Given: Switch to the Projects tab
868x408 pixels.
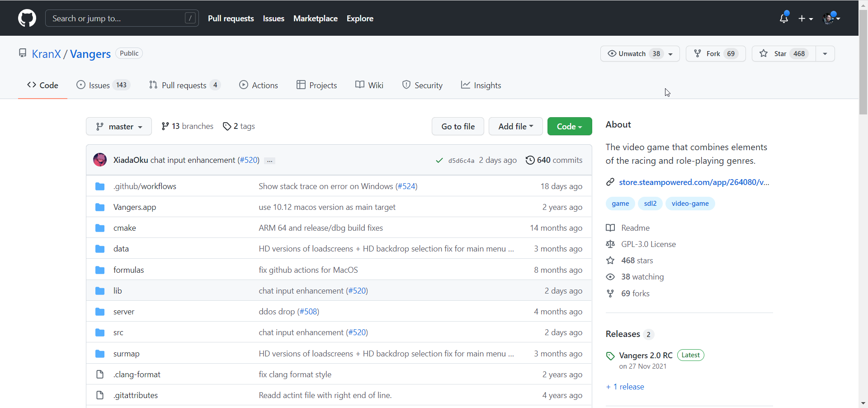Looking at the screenshot, I should [316, 85].
